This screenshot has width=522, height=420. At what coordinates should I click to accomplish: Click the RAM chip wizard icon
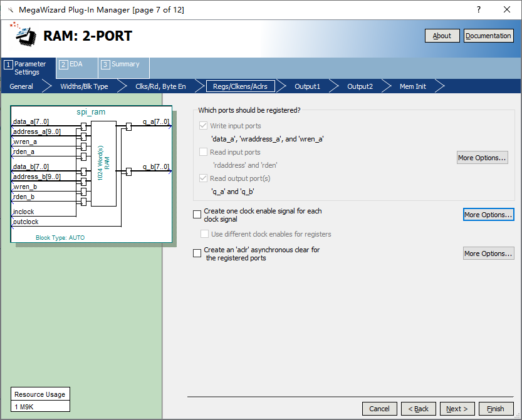[x=24, y=35]
